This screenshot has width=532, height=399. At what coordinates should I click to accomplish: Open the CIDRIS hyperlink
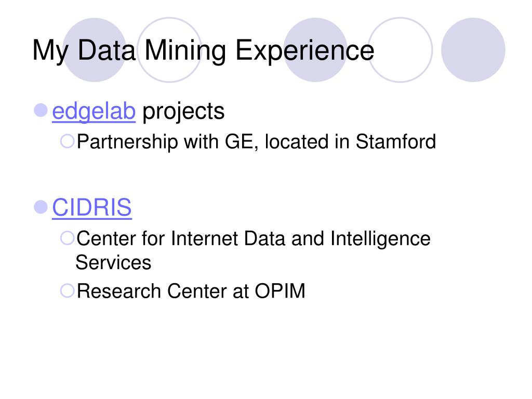click(x=91, y=207)
